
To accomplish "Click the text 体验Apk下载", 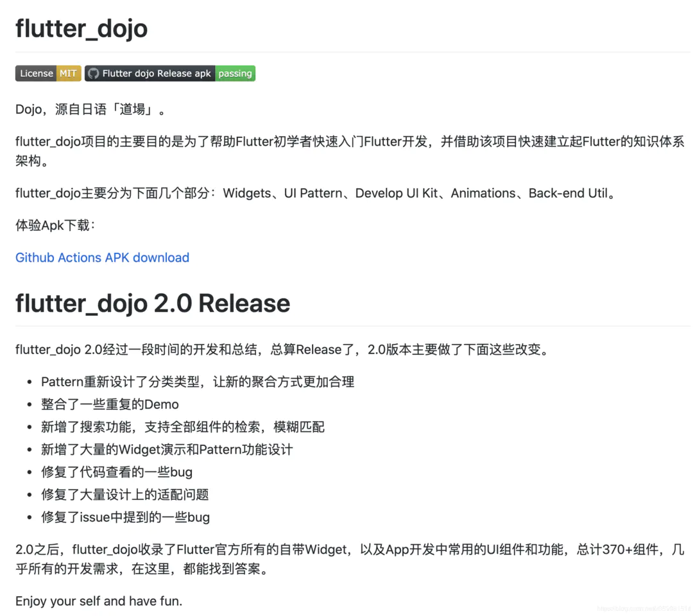I will (55, 225).
